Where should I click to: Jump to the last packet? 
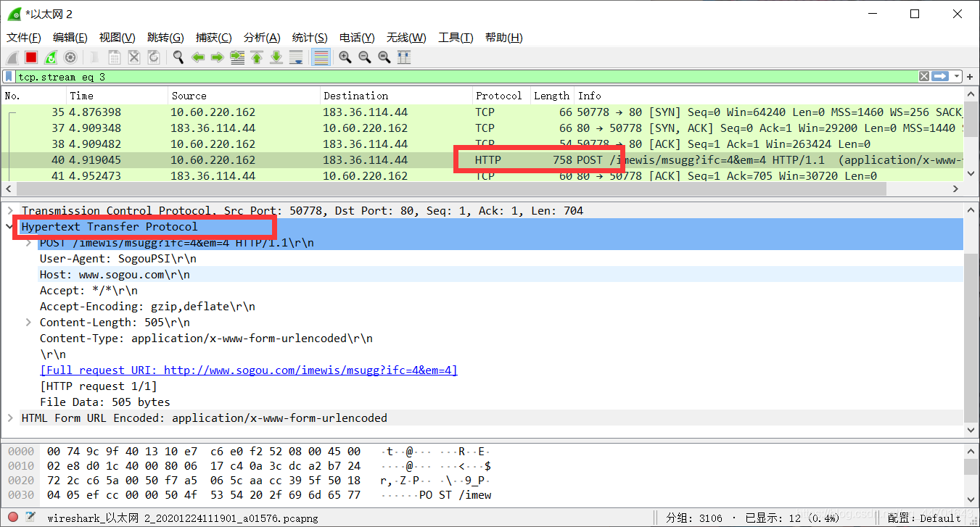pyautogui.click(x=276, y=57)
